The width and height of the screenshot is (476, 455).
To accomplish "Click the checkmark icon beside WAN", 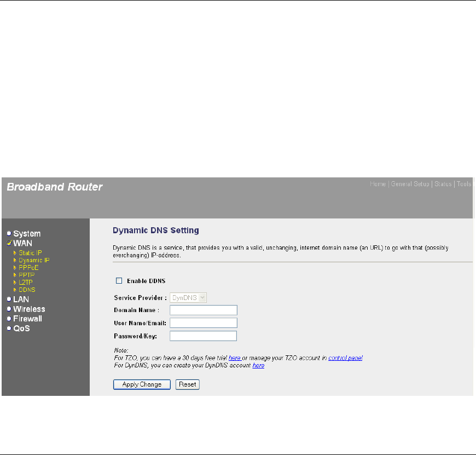I will click(x=9, y=243).
